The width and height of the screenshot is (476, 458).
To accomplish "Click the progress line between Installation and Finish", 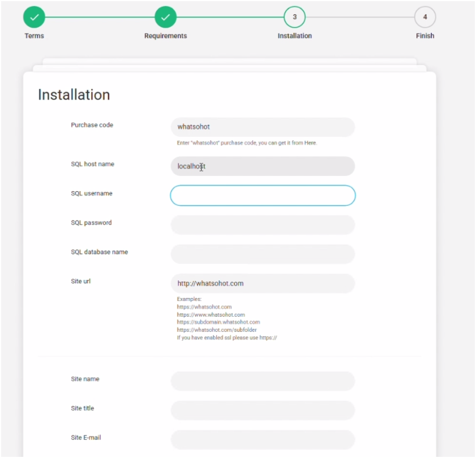I will [x=359, y=17].
